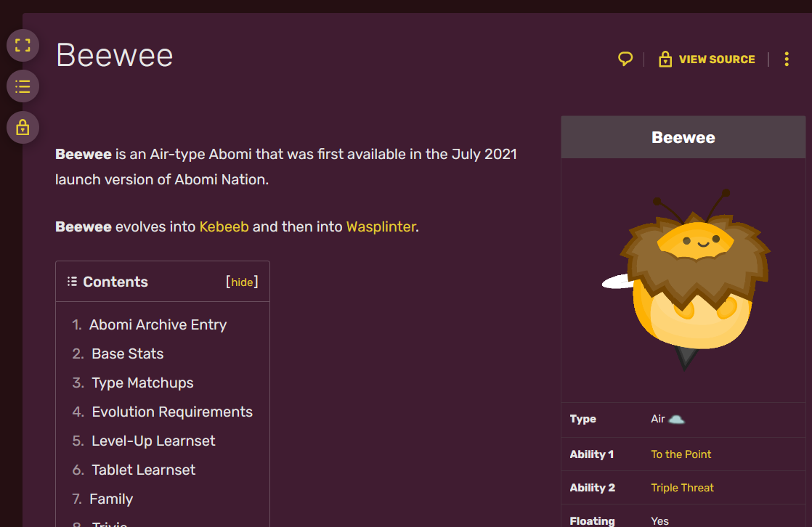
Task: Click the padlock icon in the left rail
Action: tap(23, 127)
